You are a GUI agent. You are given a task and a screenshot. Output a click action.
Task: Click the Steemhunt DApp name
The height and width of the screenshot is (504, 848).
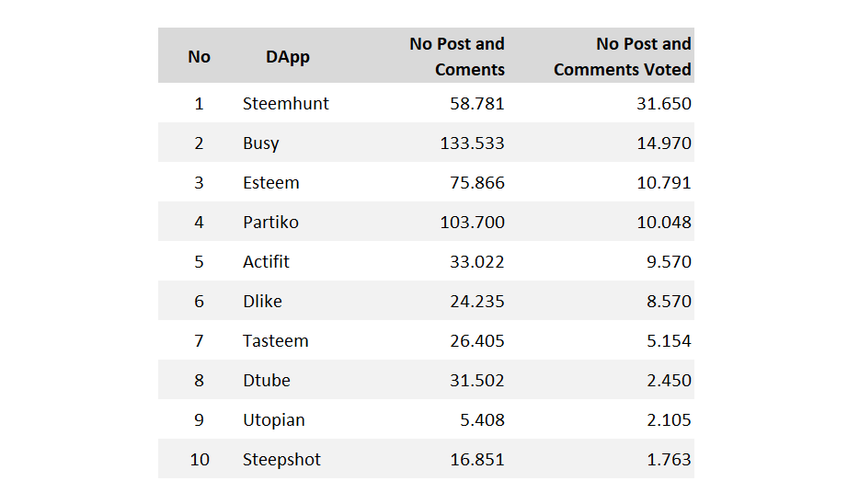[285, 103]
